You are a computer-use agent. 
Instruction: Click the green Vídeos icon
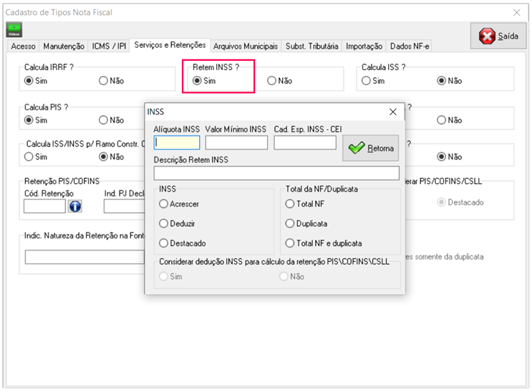tap(14, 30)
